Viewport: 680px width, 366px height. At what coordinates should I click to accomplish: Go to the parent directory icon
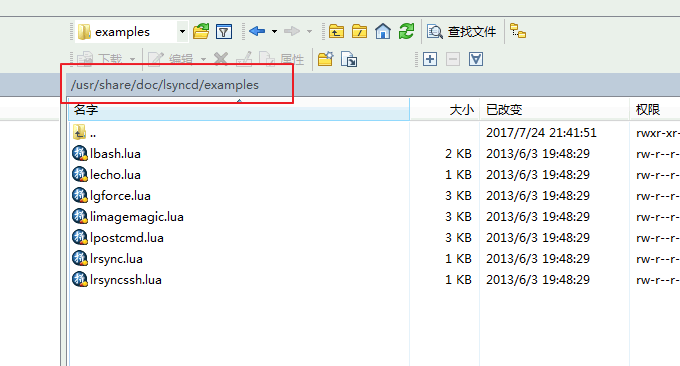336,32
